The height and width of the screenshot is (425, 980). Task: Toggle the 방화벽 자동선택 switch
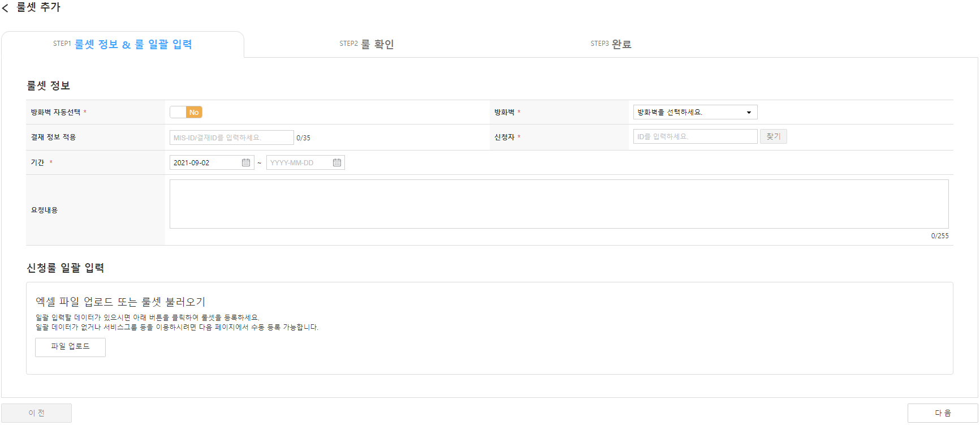[186, 112]
